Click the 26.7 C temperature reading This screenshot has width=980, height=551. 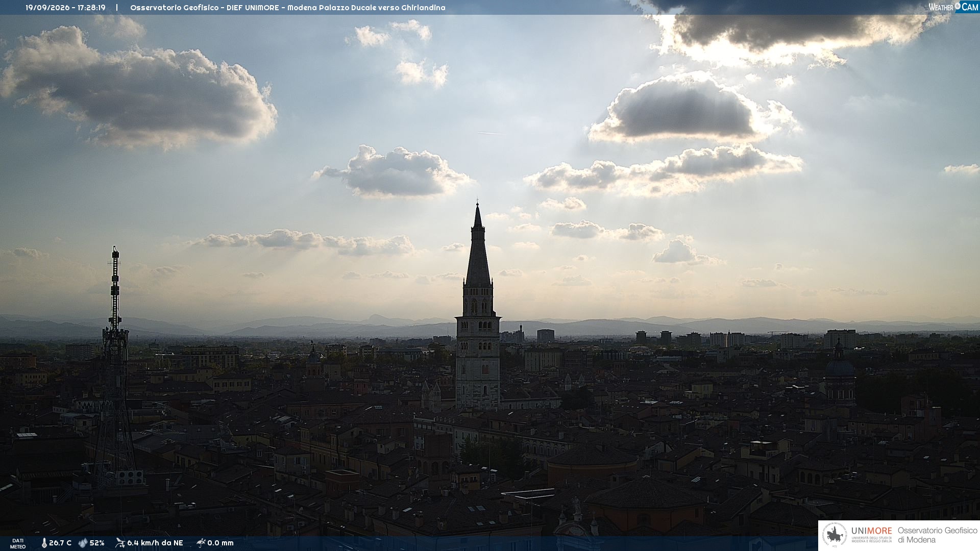(x=60, y=543)
